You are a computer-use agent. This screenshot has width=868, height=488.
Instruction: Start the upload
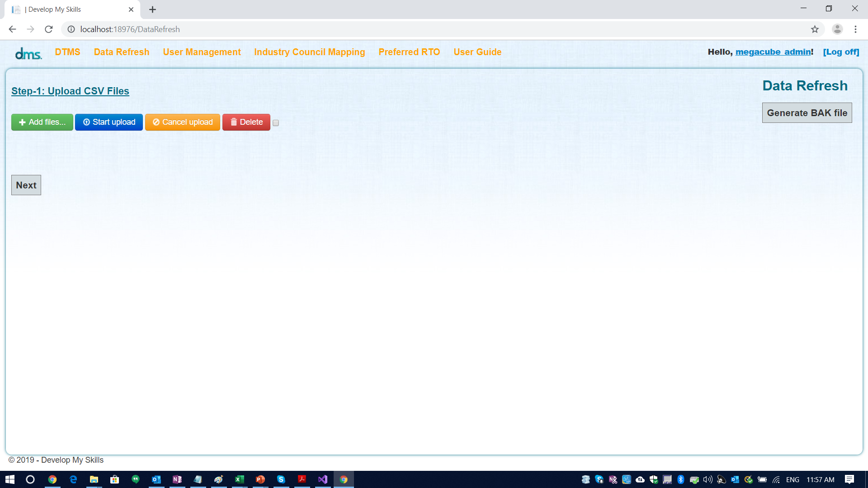[x=109, y=122]
